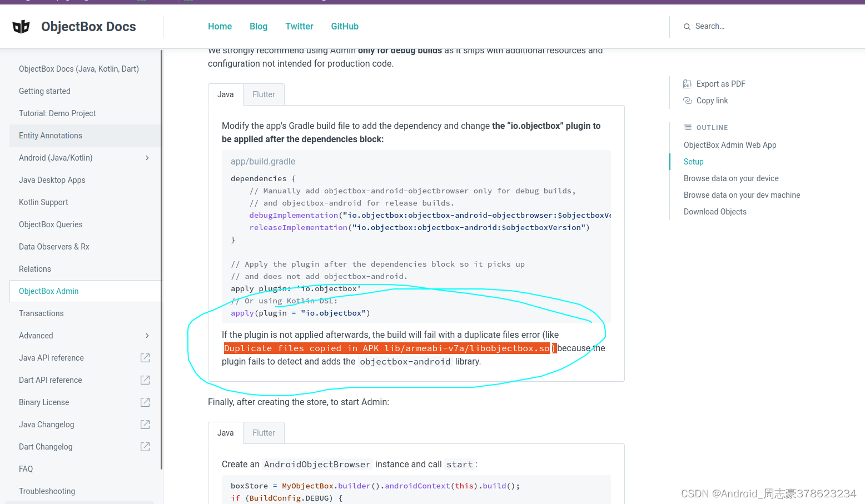The width and height of the screenshot is (865, 504).
Task: Jump to Download Objects outline entry
Action: 715,212
